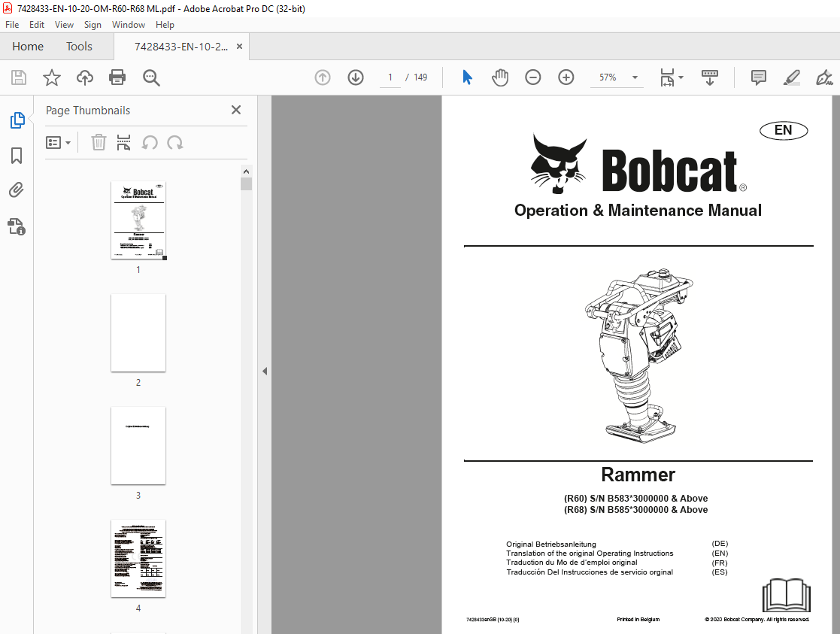Open the Bookmarks panel
The image size is (840, 634).
(x=17, y=156)
